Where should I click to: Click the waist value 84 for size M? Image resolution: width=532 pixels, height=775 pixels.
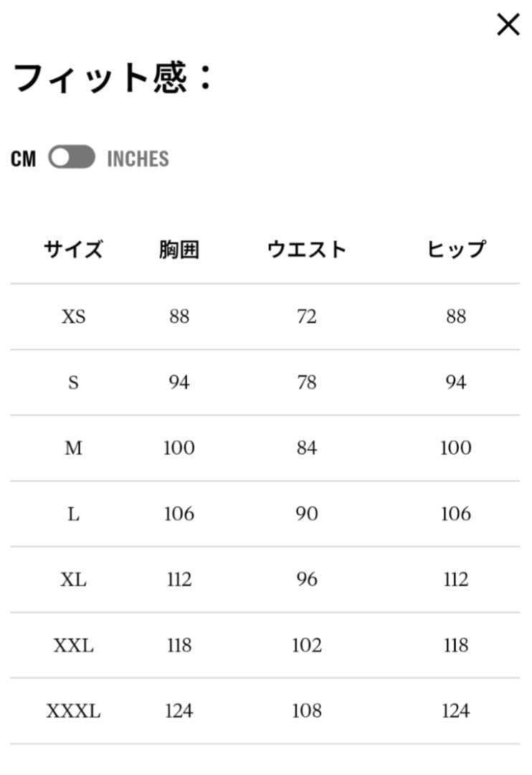307,448
